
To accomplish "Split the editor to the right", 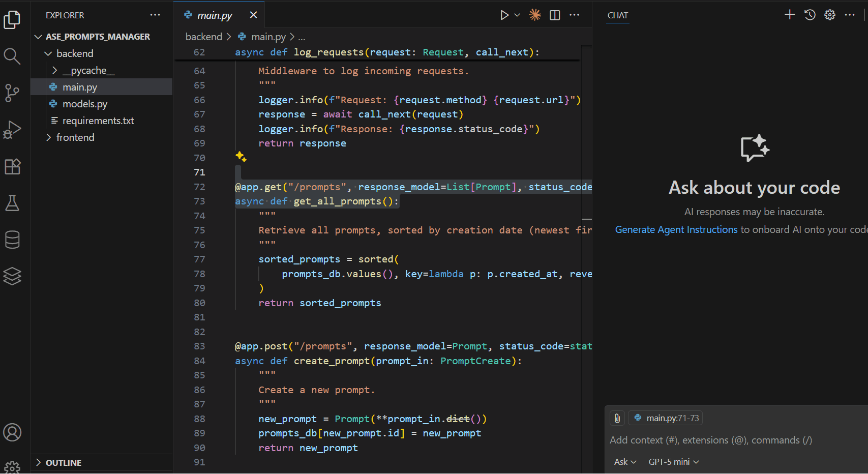I will coord(555,15).
